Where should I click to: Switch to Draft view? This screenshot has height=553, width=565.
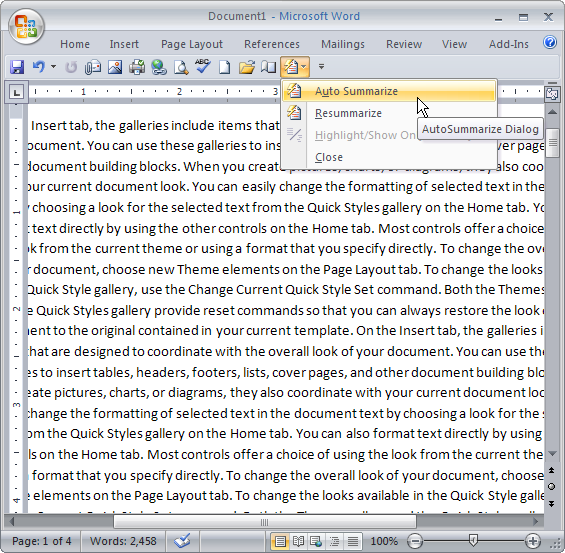coord(353,541)
